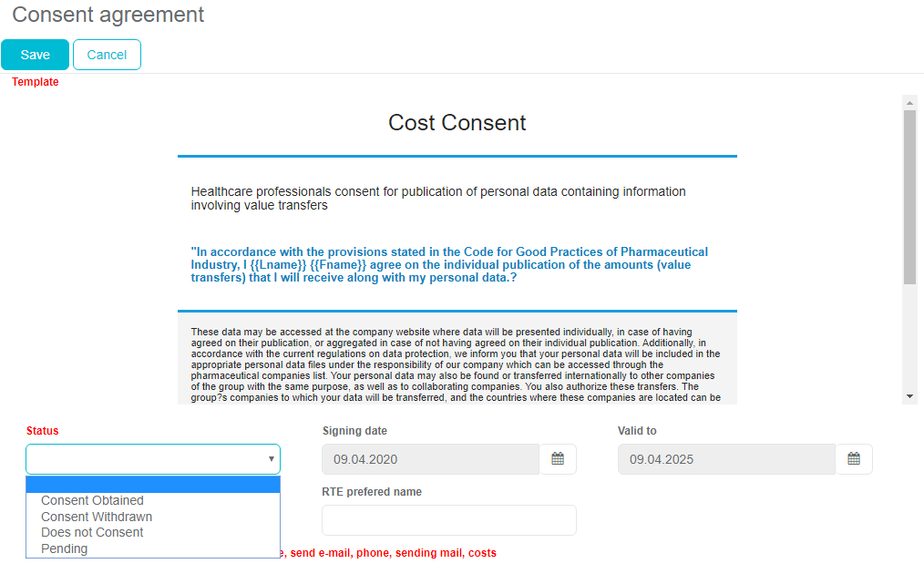Click the template vertical scrollbar thumb

[x=909, y=196]
